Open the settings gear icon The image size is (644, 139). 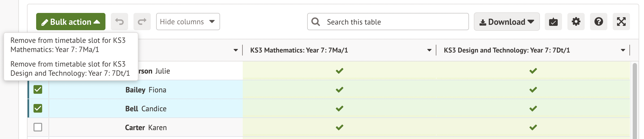point(576,22)
